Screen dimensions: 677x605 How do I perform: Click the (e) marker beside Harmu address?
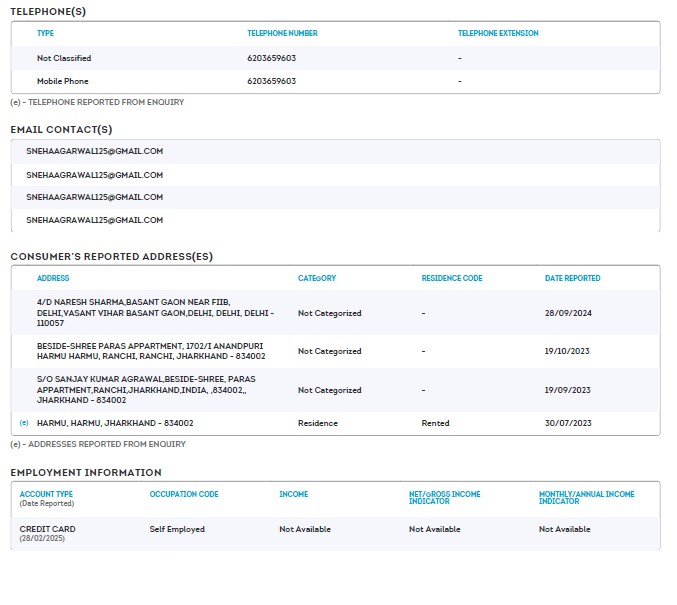coord(24,423)
